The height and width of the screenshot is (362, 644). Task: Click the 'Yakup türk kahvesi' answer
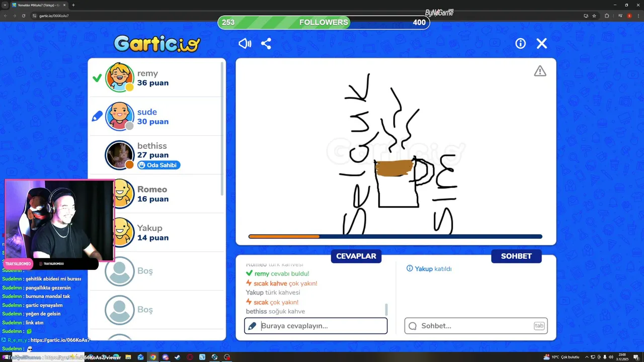pos(273,292)
